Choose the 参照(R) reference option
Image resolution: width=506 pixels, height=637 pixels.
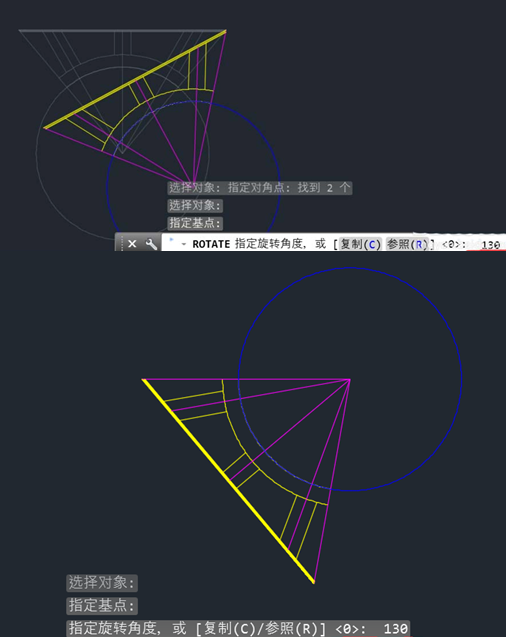[x=407, y=244]
